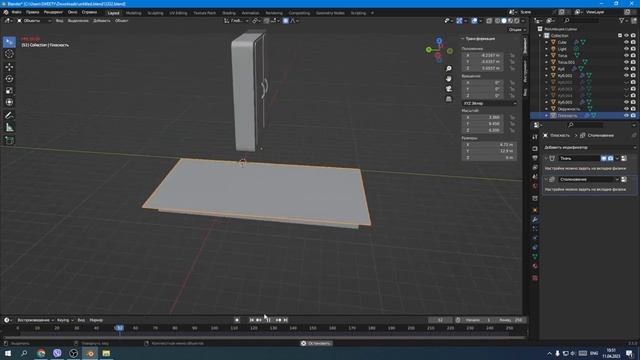
Task: Click the timeline current frame marker
Action: [119, 328]
